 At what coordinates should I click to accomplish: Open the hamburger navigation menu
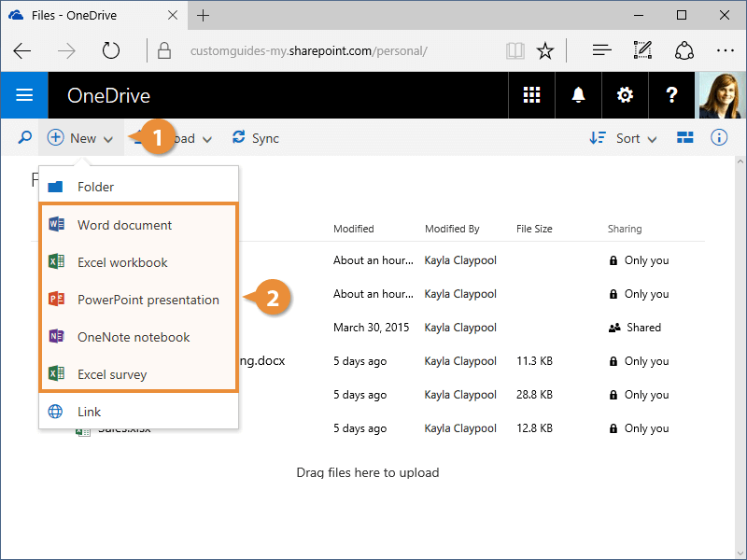[24, 95]
